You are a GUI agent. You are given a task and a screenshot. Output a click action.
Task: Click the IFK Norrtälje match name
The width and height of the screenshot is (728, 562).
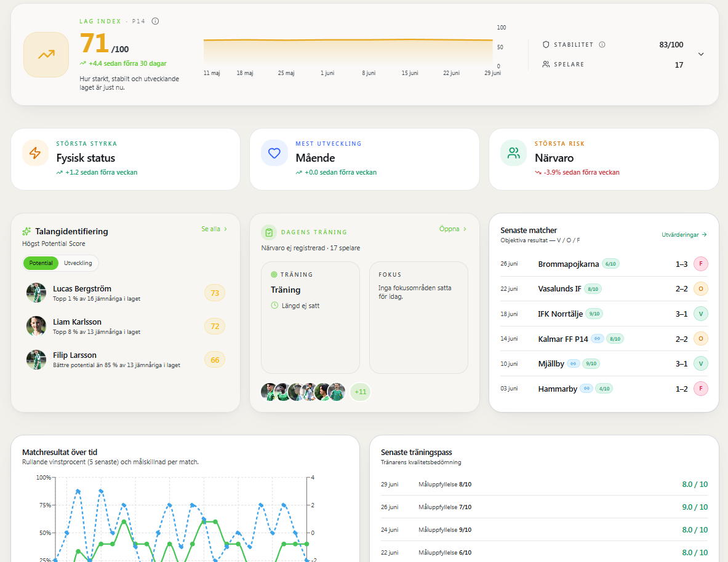[x=561, y=314]
